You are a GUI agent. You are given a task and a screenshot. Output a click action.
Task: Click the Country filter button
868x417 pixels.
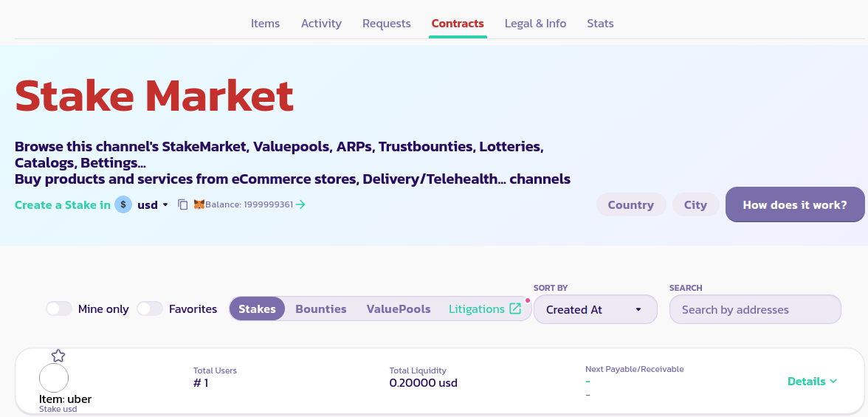click(x=630, y=204)
